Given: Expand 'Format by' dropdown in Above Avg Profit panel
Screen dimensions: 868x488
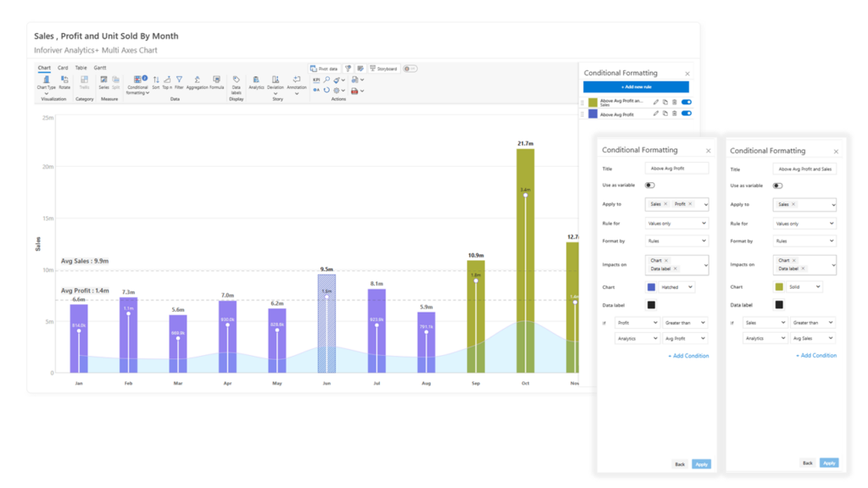Looking at the screenshot, I should tap(676, 241).
